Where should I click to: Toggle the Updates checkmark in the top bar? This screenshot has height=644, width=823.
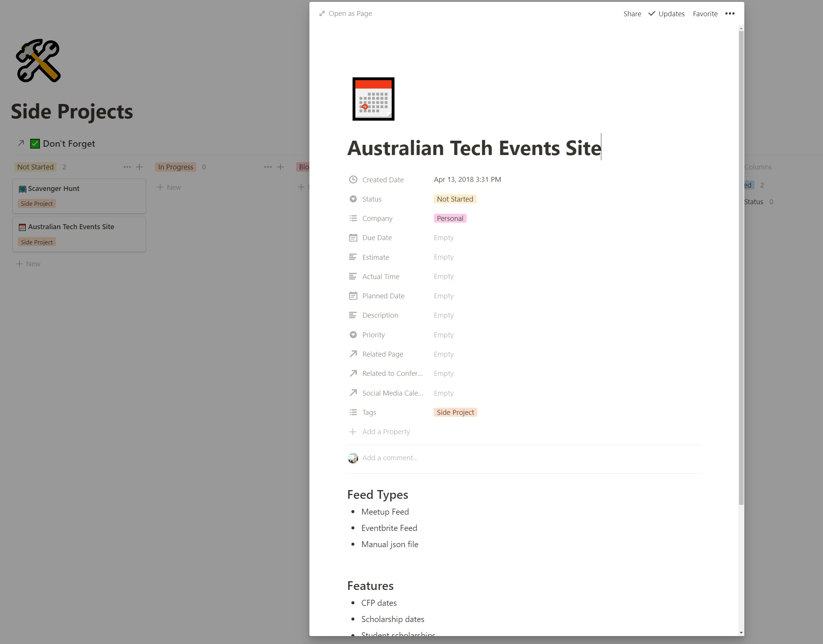[x=652, y=14]
